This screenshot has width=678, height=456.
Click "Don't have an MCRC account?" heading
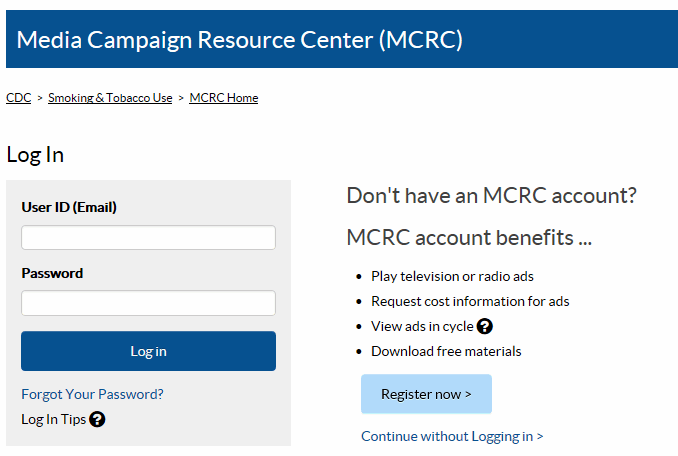click(491, 195)
